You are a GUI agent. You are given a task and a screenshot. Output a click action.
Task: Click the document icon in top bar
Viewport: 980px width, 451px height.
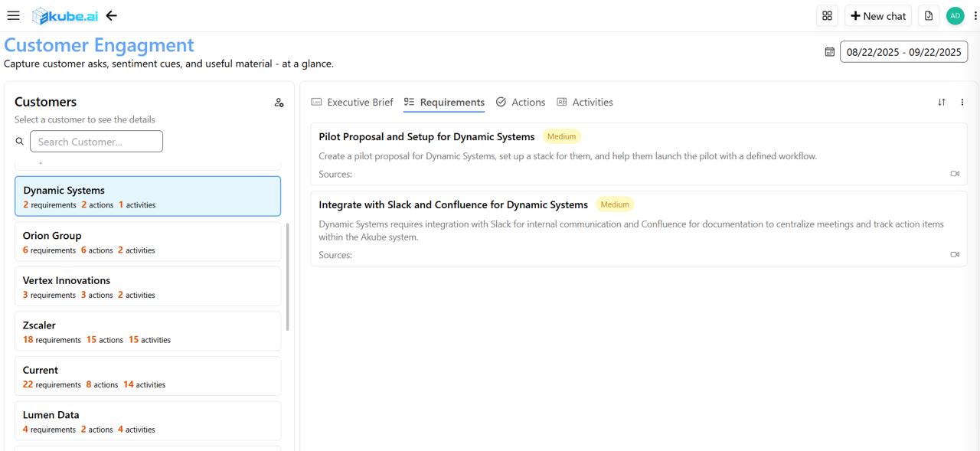click(x=929, y=15)
